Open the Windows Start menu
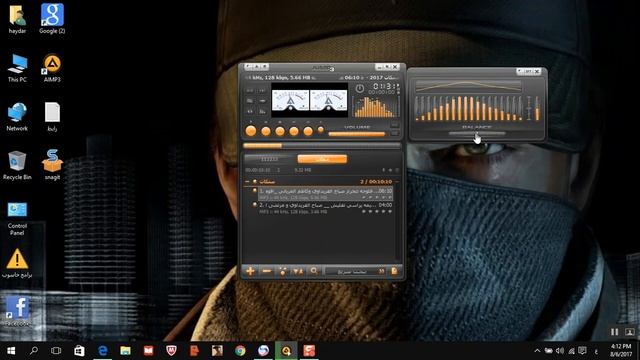The height and width of the screenshot is (360, 640). pyautogui.click(x=11, y=351)
